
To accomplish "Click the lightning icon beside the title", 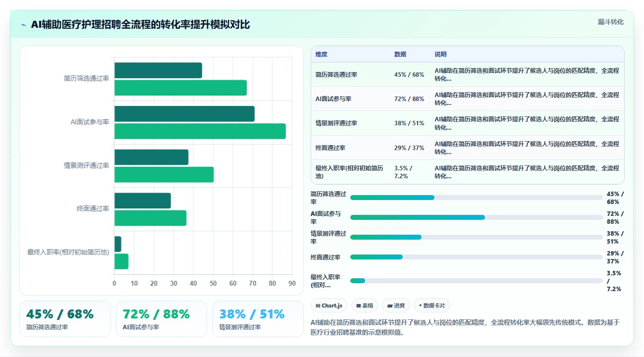I will click(23, 25).
